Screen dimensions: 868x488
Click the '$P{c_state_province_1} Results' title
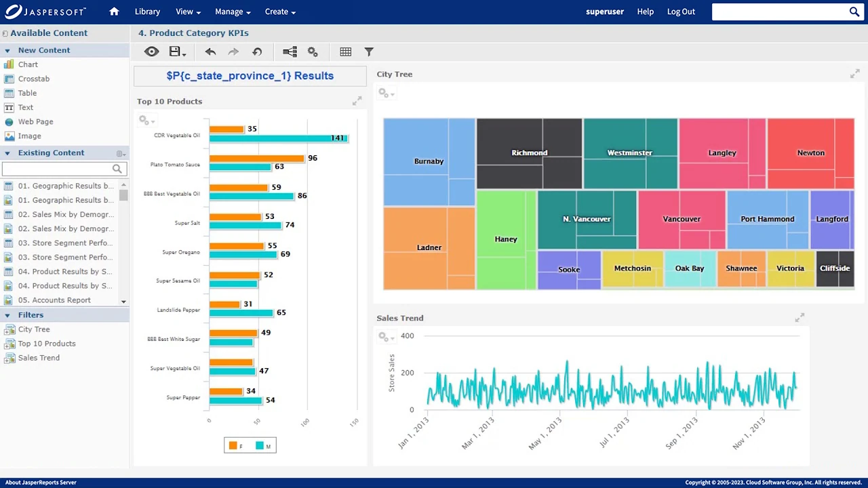click(x=250, y=76)
